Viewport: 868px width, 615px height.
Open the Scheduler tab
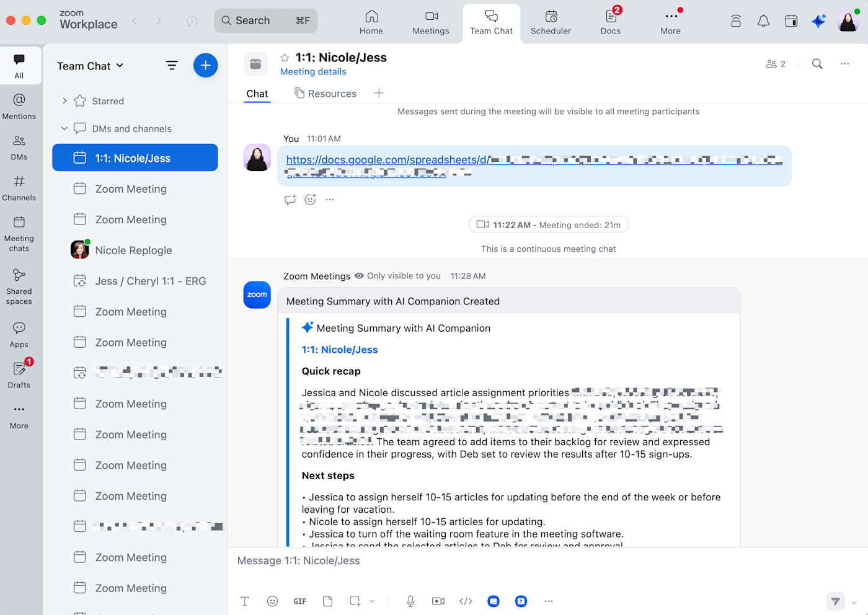point(551,23)
